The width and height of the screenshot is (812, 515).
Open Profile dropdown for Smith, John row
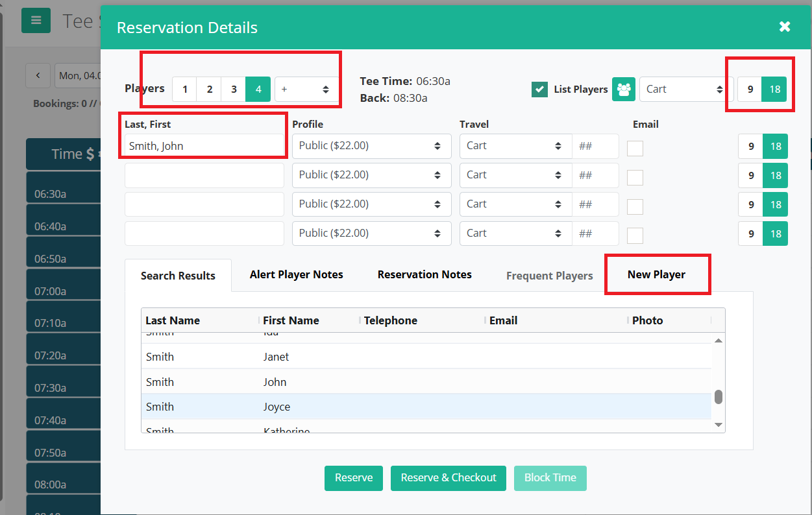point(372,146)
